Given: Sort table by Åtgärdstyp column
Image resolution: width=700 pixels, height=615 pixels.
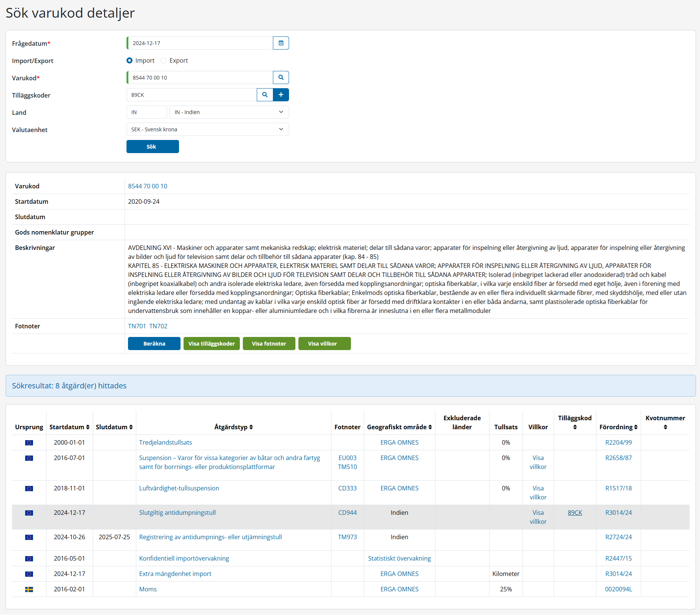Looking at the screenshot, I should (251, 427).
